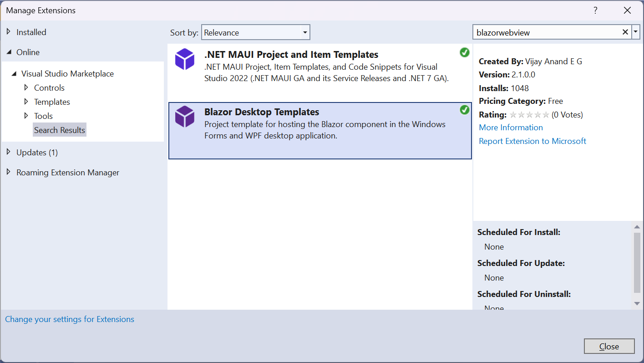Expand the Roaming Extension Manager category
The width and height of the screenshot is (644, 363).
point(8,172)
